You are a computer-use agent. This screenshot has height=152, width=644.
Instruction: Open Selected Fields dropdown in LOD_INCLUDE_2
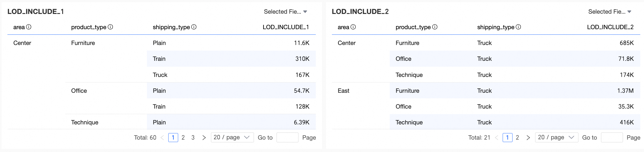pos(610,12)
